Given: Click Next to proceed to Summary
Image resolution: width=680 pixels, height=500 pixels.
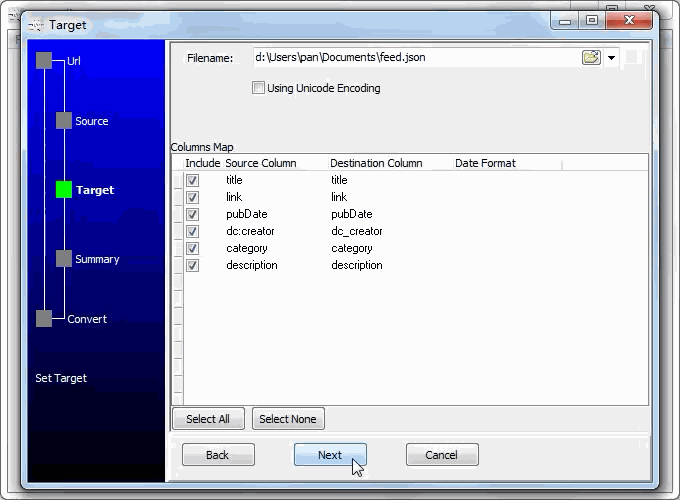Looking at the screenshot, I should pos(330,455).
